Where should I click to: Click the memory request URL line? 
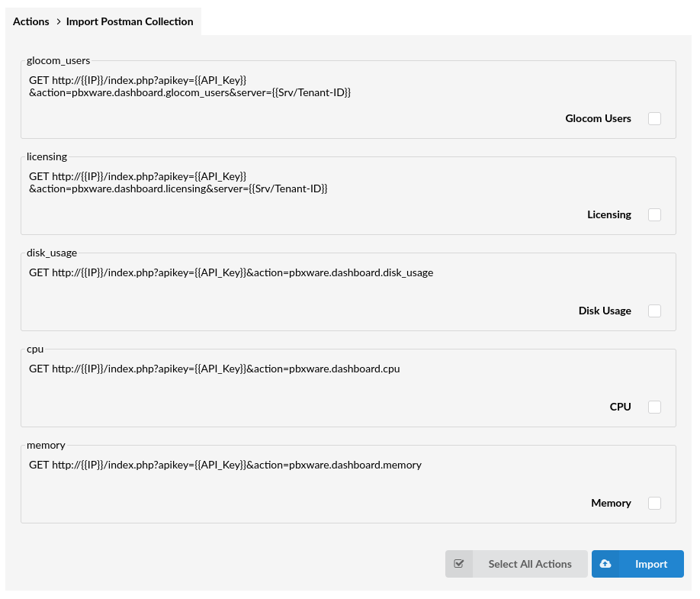click(x=225, y=465)
